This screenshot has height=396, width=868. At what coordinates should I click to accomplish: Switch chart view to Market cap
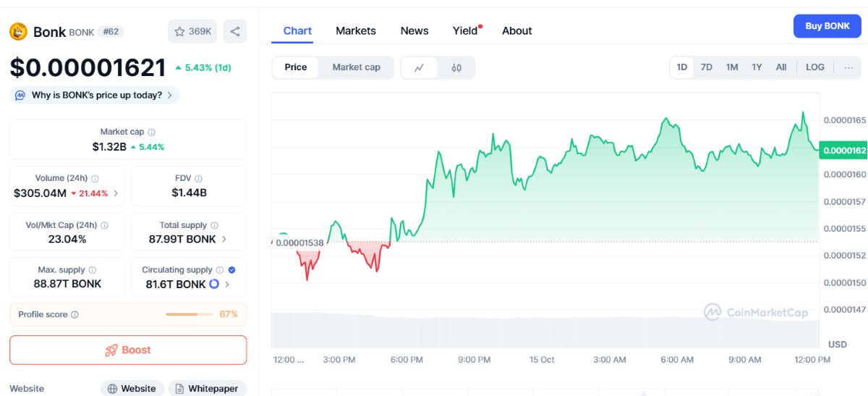[x=356, y=67]
